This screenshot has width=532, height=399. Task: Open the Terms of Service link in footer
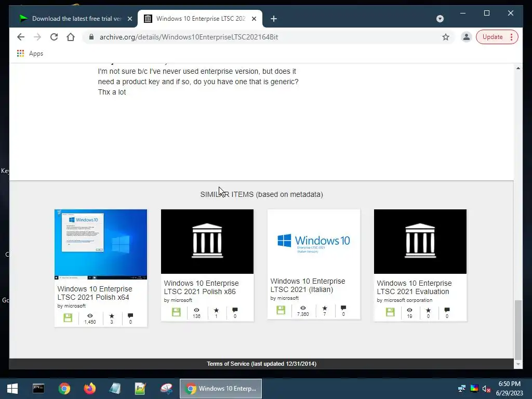262,364
